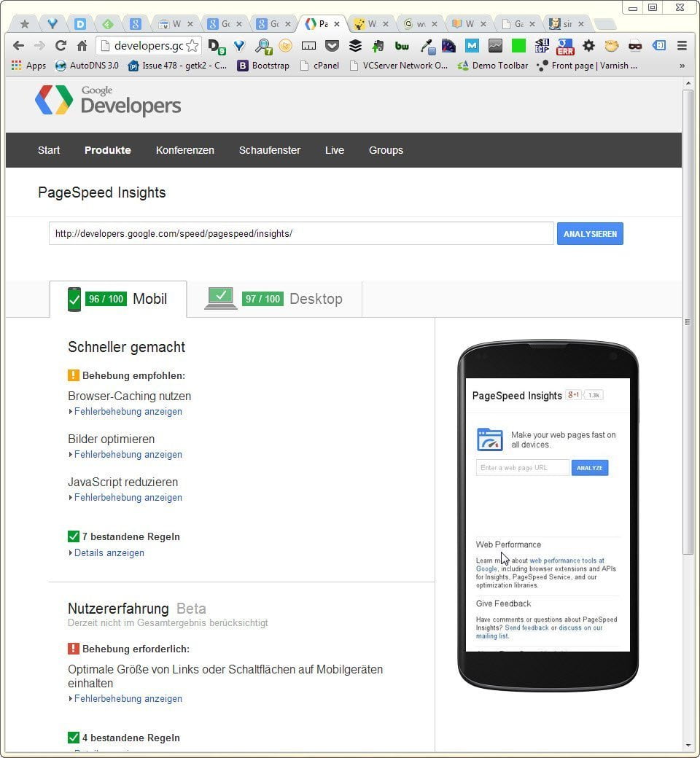This screenshot has width=700, height=758.
Task: Show more bookmarks with the double chevron
Action: (x=682, y=66)
